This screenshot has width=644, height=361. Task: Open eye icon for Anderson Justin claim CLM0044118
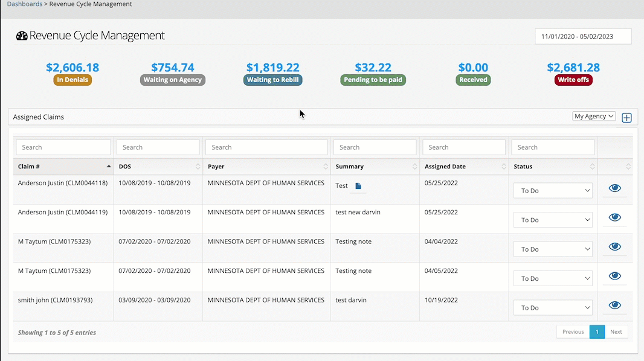tap(614, 188)
